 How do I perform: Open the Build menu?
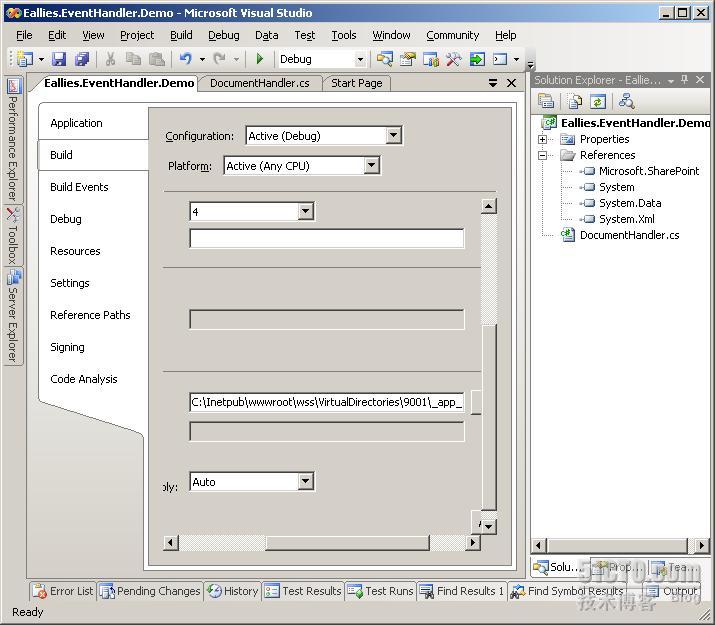181,35
